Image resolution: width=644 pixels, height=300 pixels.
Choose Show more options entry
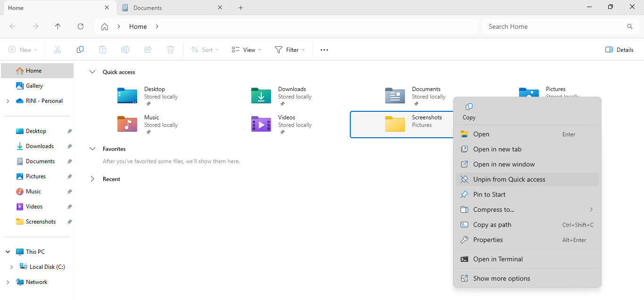click(502, 278)
